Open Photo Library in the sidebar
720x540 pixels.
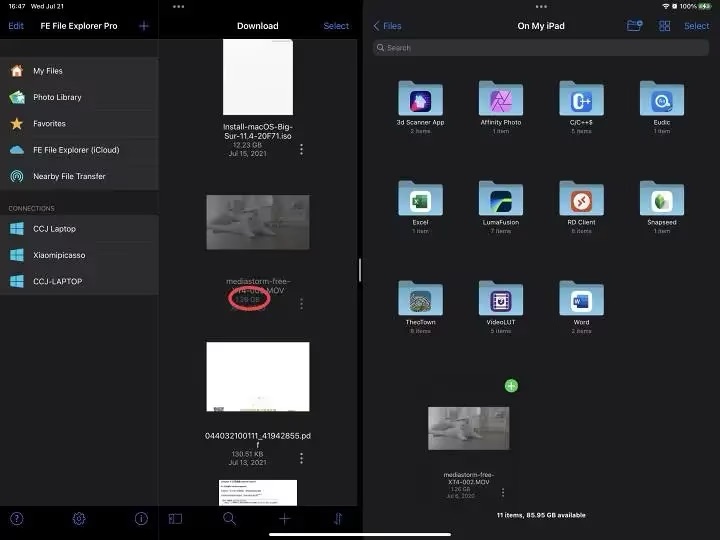click(57, 97)
